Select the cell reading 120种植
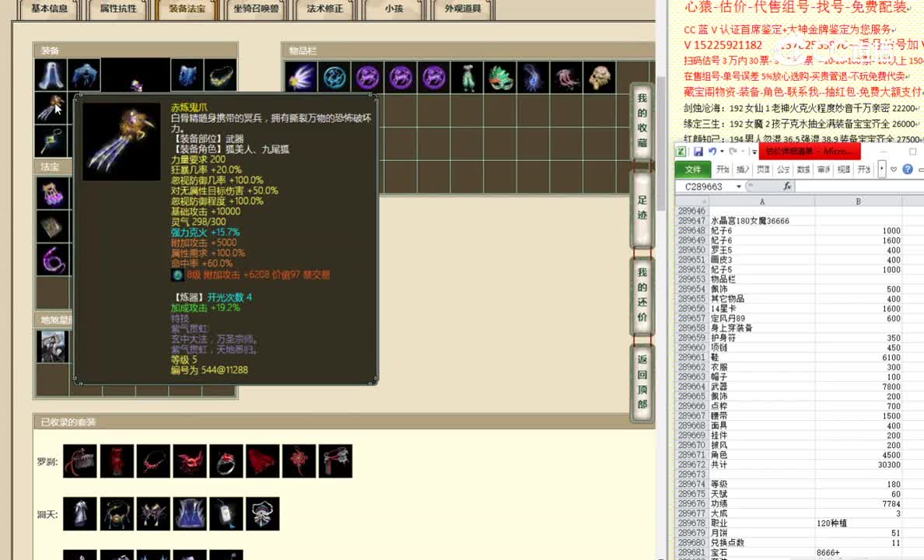The width and height of the screenshot is (924, 560). (858, 523)
